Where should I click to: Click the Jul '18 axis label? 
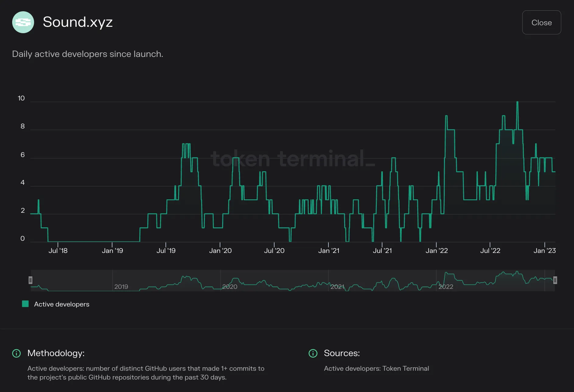(58, 250)
